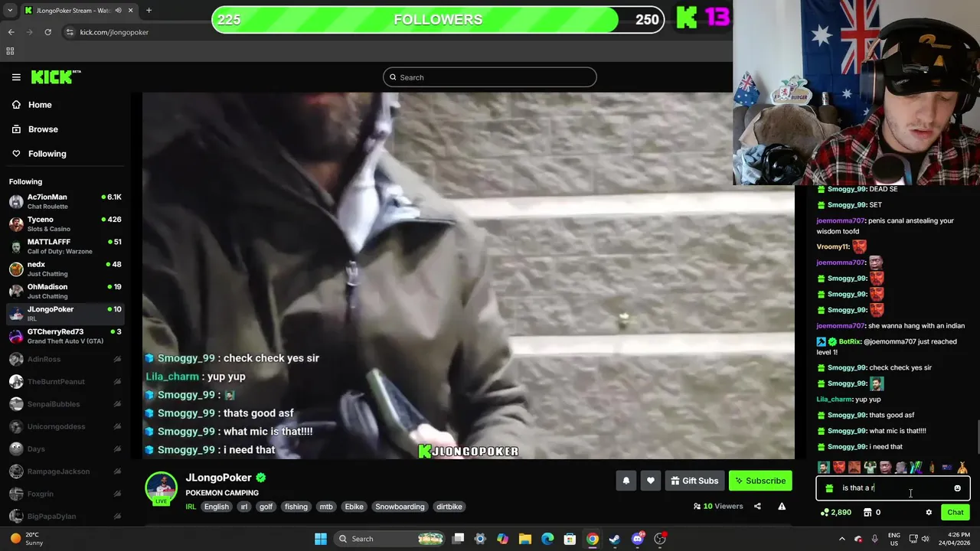Screen dimensions: 980x551
Task: Click JLongoPoker streamer avatar
Action: coord(162,488)
